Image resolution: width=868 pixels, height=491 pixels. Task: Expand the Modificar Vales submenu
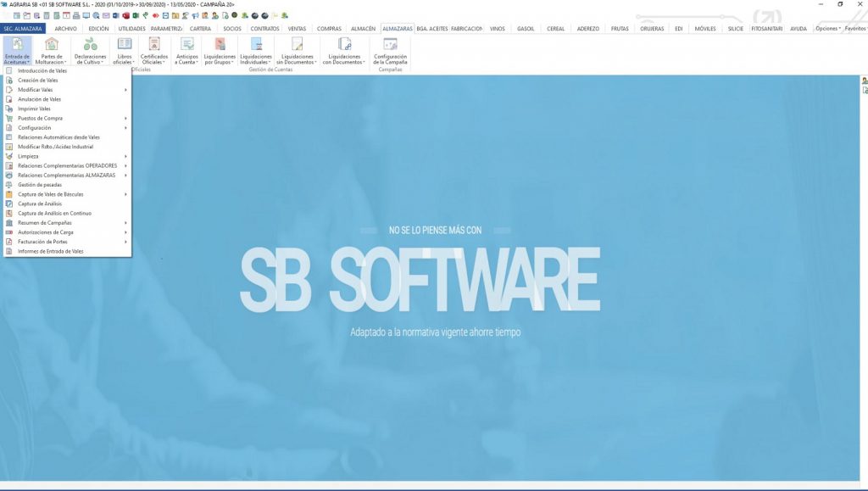tap(68, 90)
